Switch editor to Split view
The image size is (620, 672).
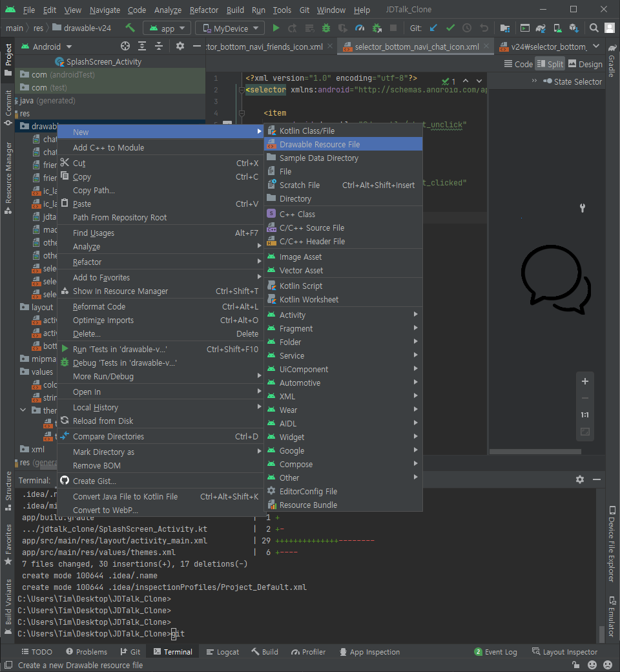point(550,64)
